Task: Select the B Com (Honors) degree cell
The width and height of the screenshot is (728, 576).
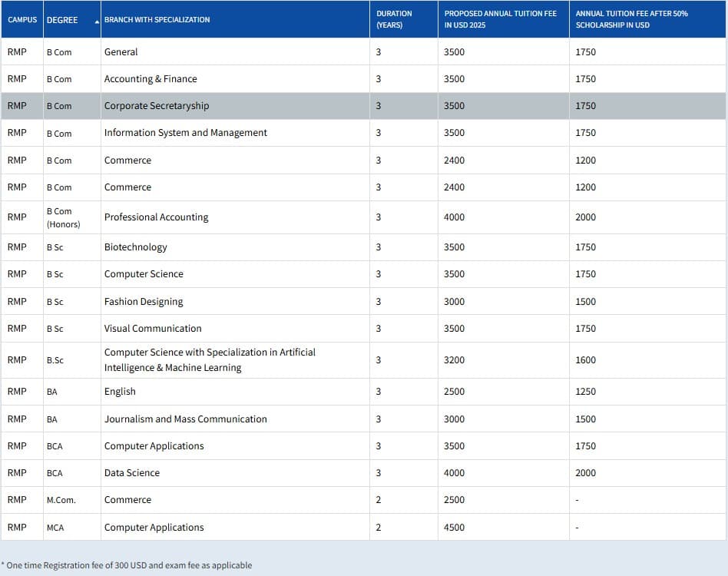Action: [x=63, y=217]
